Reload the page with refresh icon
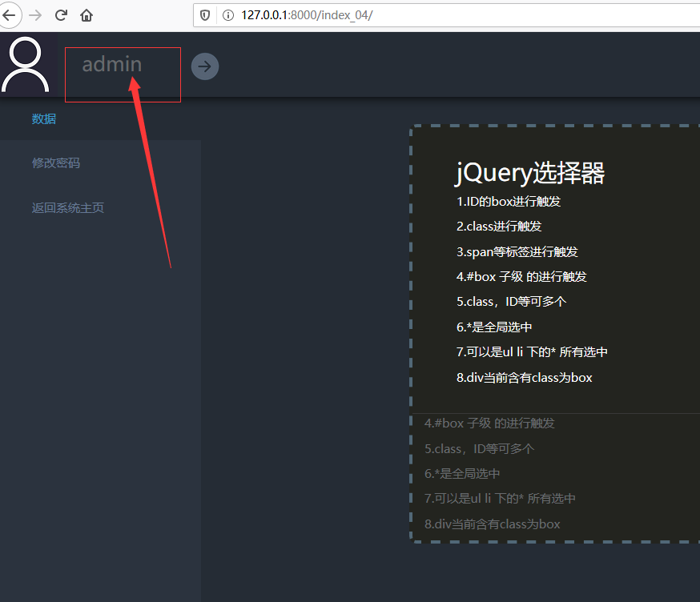The height and width of the screenshot is (602, 700). (61, 15)
